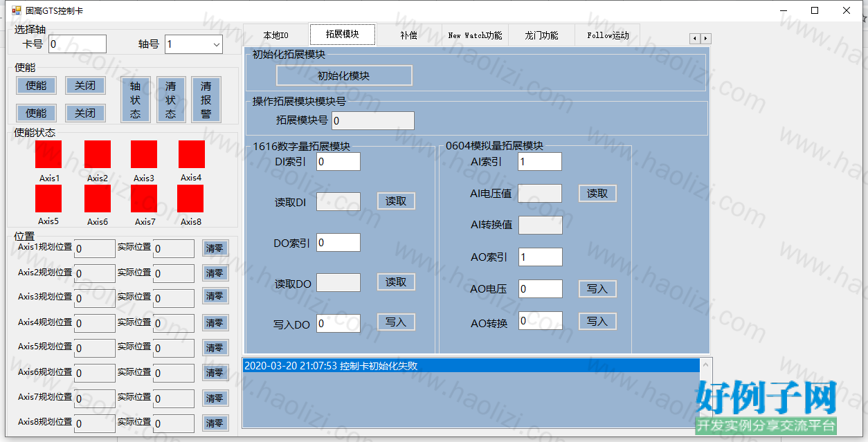This screenshot has height=442, width=868.
Task: Click 清零 button for Axis4 position
Action: click(215, 322)
